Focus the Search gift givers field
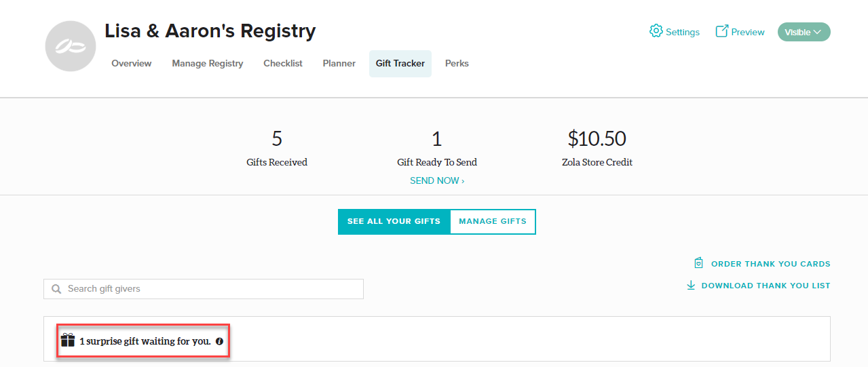The width and height of the screenshot is (868, 367). pyautogui.click(x=210, y=289)
